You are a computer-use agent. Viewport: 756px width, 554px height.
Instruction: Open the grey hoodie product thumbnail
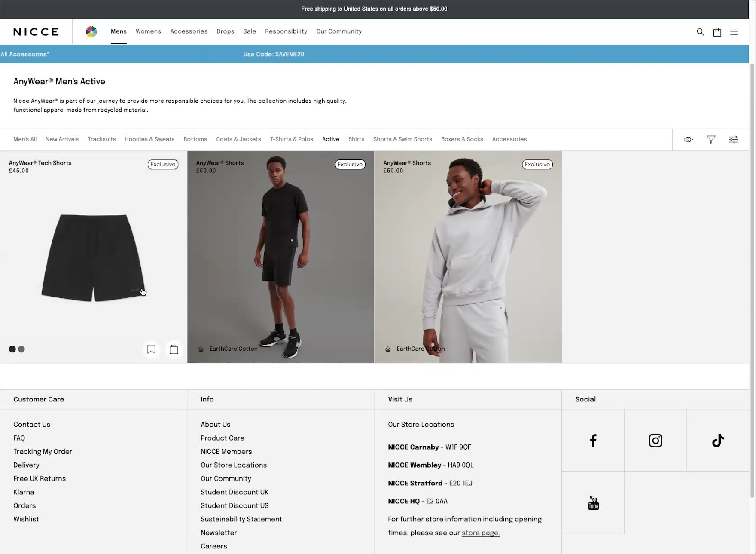pyautogui.click(x=468, y=258)
